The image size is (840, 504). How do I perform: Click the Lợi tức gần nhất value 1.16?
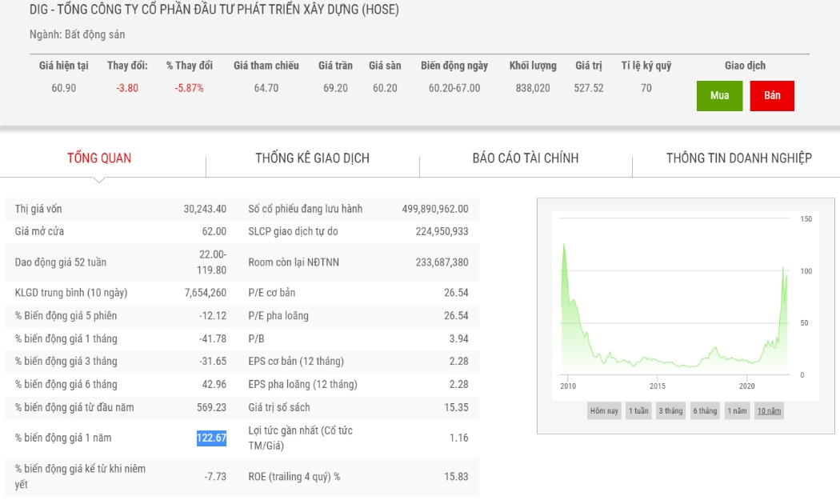tap(459, 438)
